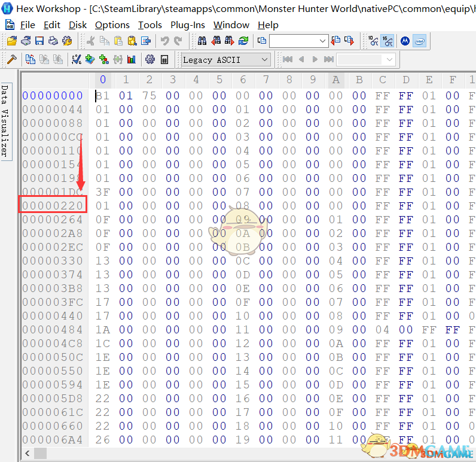Click the address 00000220 in the offset column
The height and width of the screenshot is (462, 476).
click(53, 206)
